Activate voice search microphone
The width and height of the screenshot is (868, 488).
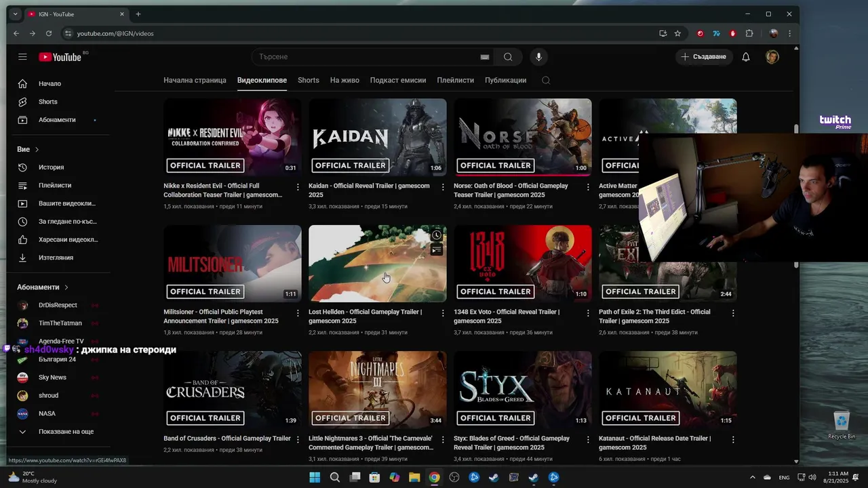click(x=539, y=57)
